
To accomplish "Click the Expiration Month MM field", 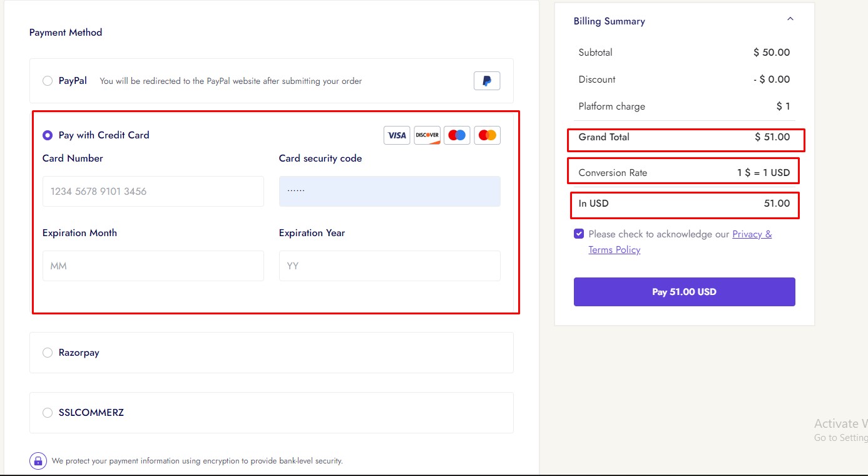I will (153, 266).
